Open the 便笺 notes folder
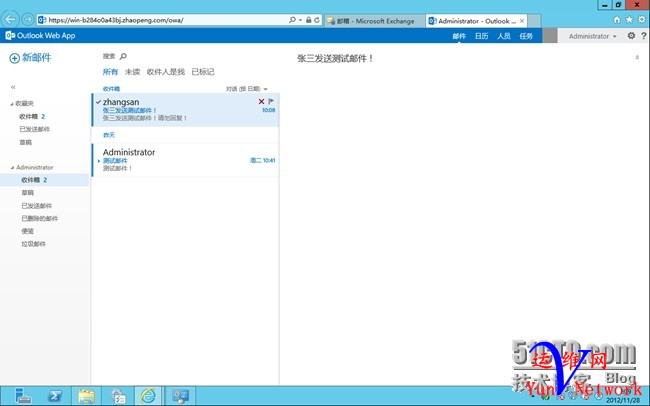Screen dimensions: 650x406 coord(27,231)
